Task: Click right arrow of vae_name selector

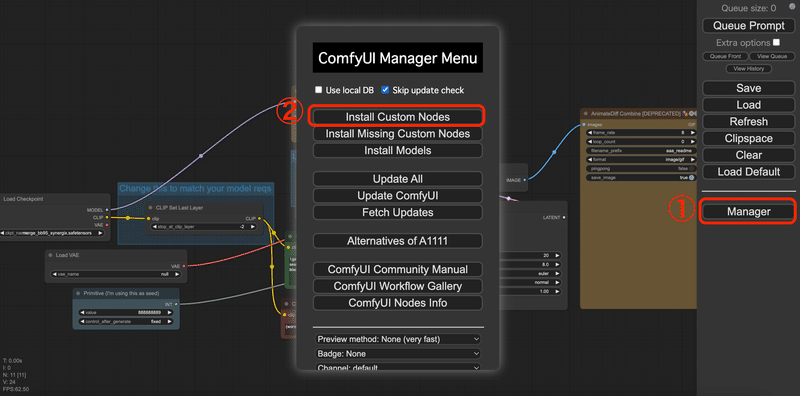Action: tap(177, 274)
